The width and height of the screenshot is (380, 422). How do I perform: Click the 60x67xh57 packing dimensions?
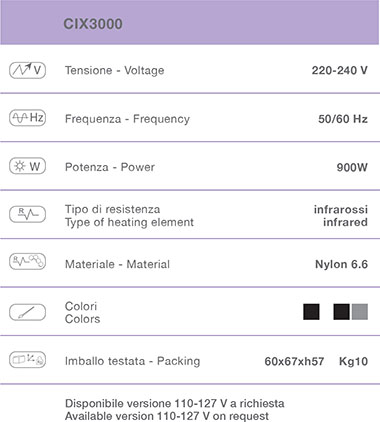click(294, 361)
